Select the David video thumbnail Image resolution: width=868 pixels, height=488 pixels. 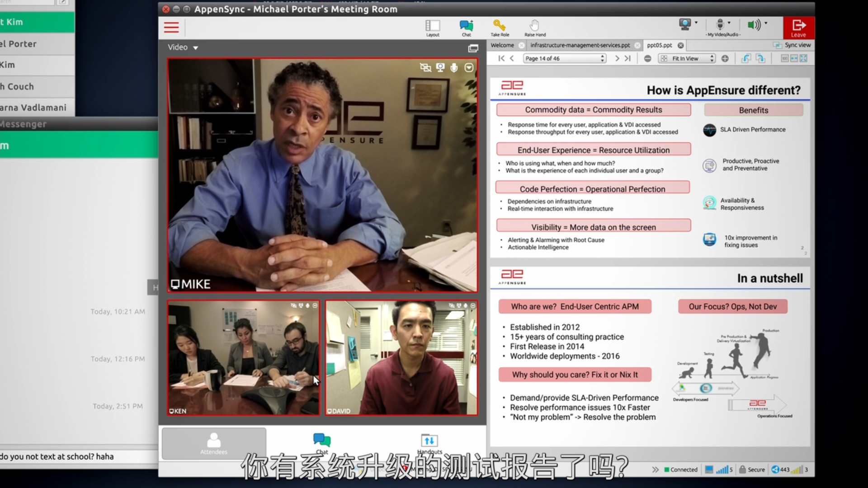[401, 357]
